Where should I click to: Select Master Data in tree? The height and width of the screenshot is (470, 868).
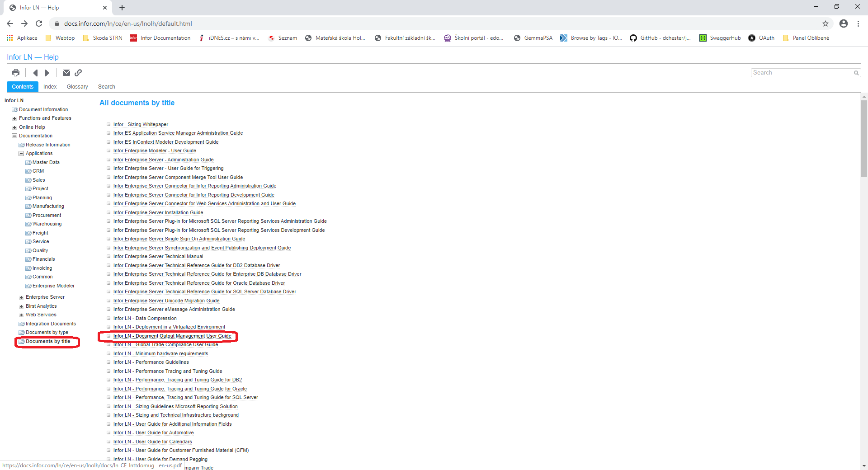(x=46, y=163)
